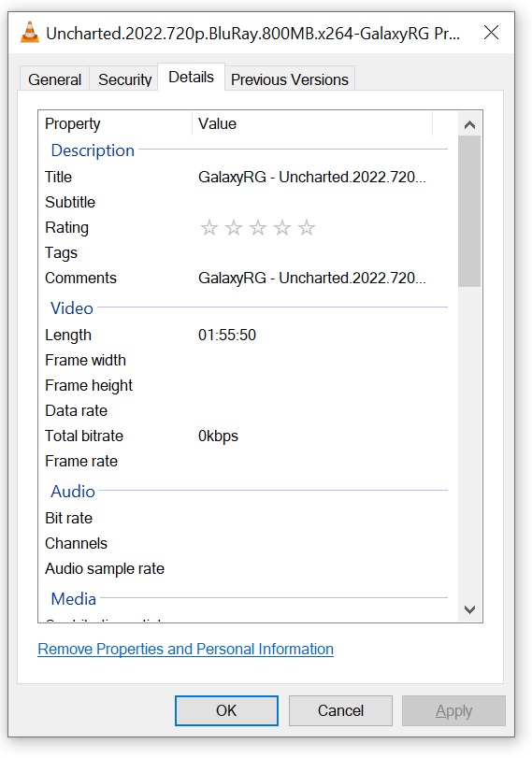This screenshot has width=532, height=758.
Task: Set rating to two stars
Action: click(x=234, y=227)
